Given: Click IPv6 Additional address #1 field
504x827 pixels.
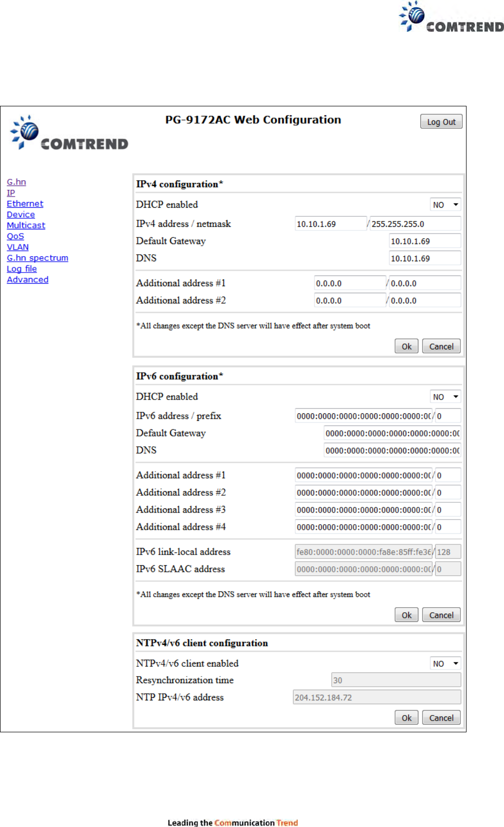Looking at the screenshot, I should click(x=364, y=475).
